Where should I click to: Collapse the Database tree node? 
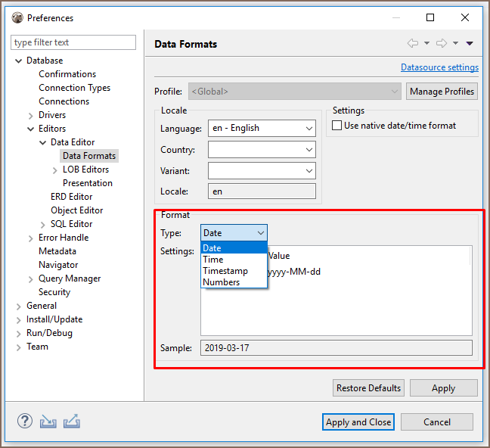[x=18, y=61]
